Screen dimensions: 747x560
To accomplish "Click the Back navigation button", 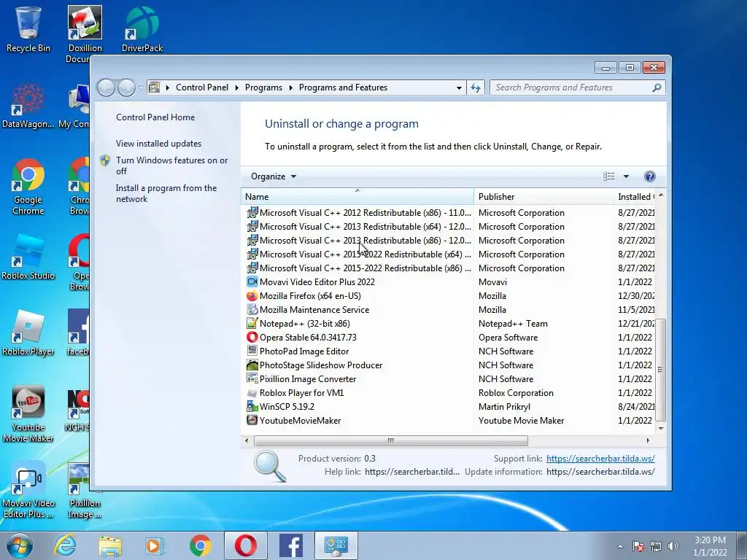I will coord(106,87).
